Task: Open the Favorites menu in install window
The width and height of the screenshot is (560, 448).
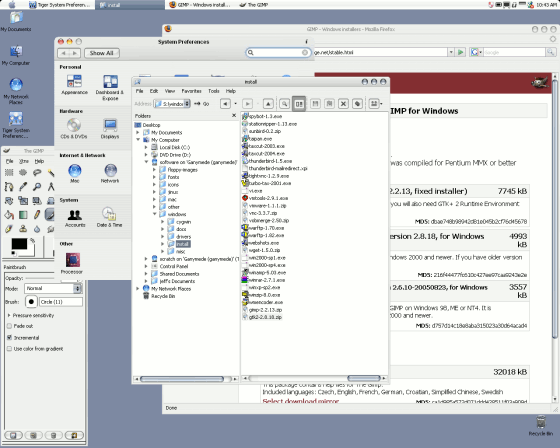Action: (x=191, y=91)
